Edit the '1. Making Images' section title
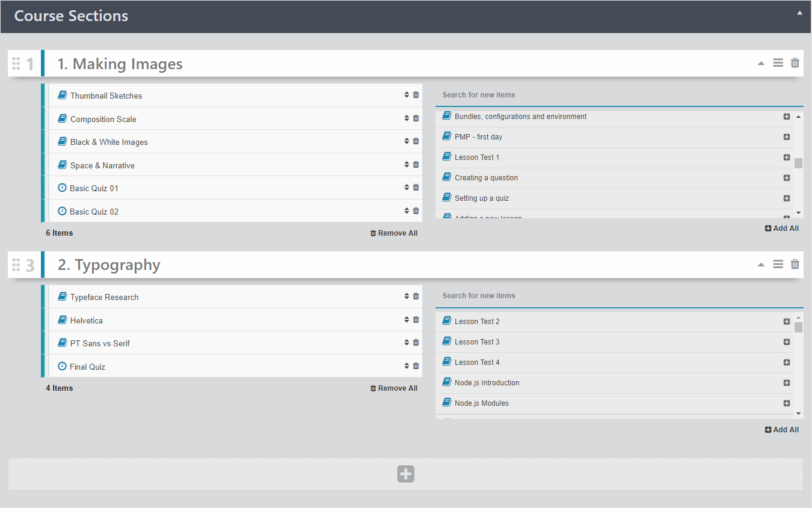Image resolution: width=812 pixels, height=508 pixels. point(120,64)
